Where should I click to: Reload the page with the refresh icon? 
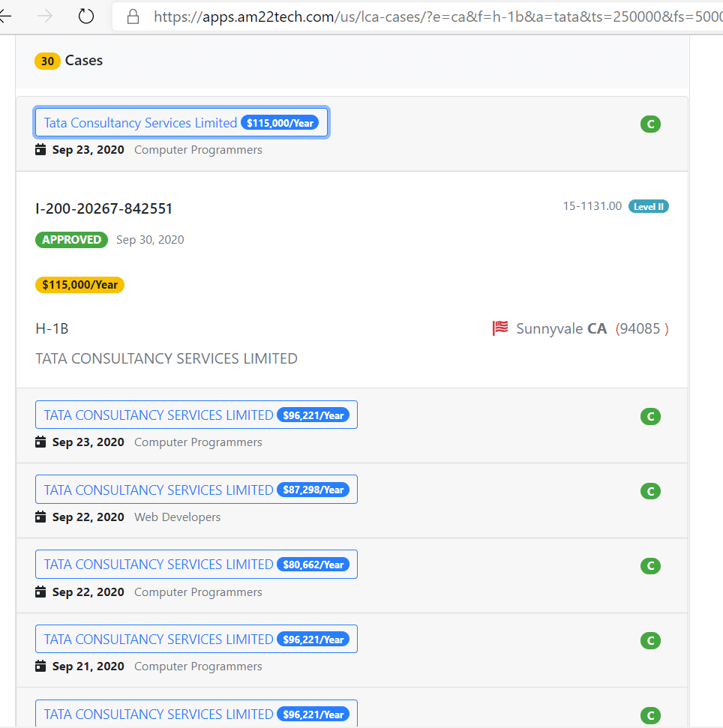86,16
